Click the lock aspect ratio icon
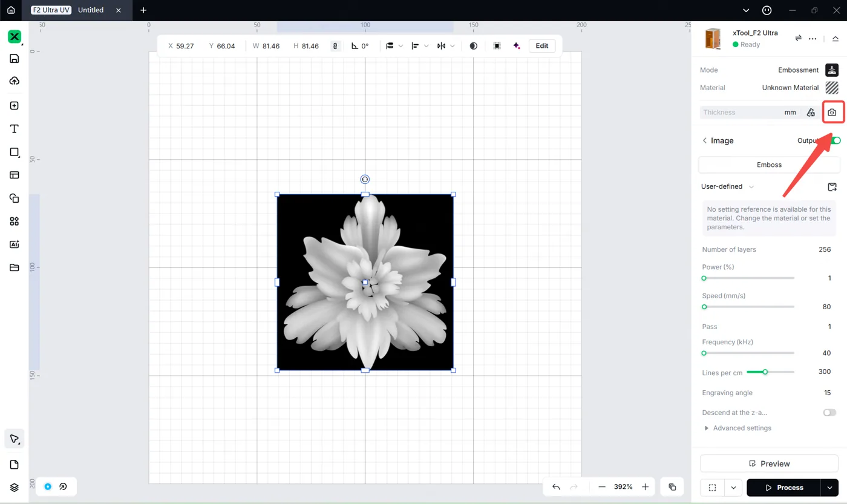The image size is (847, 504). 336,46
